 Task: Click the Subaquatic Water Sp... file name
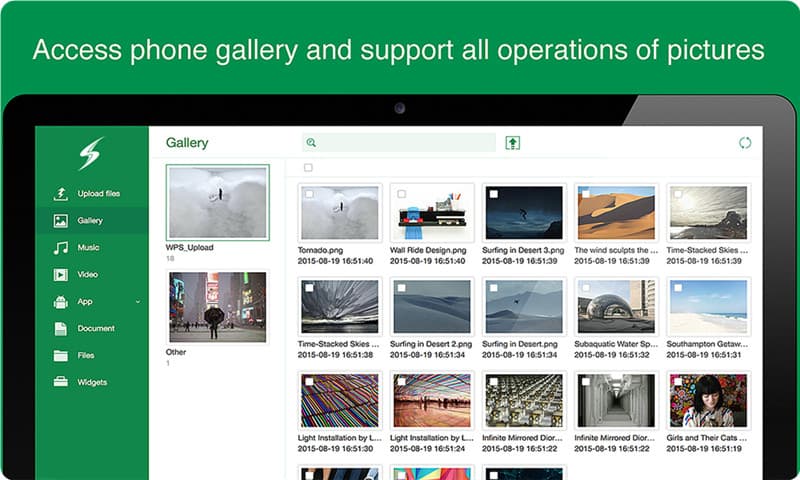pyautogui.click(x=616, y=344)
